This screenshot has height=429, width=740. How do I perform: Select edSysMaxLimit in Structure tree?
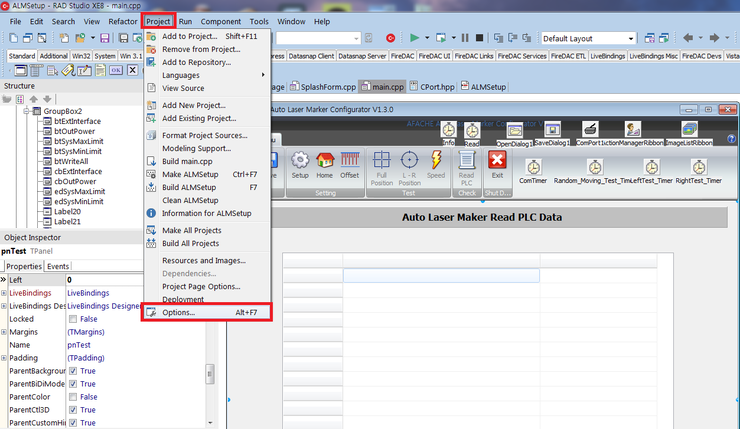(x=79, y=191)
